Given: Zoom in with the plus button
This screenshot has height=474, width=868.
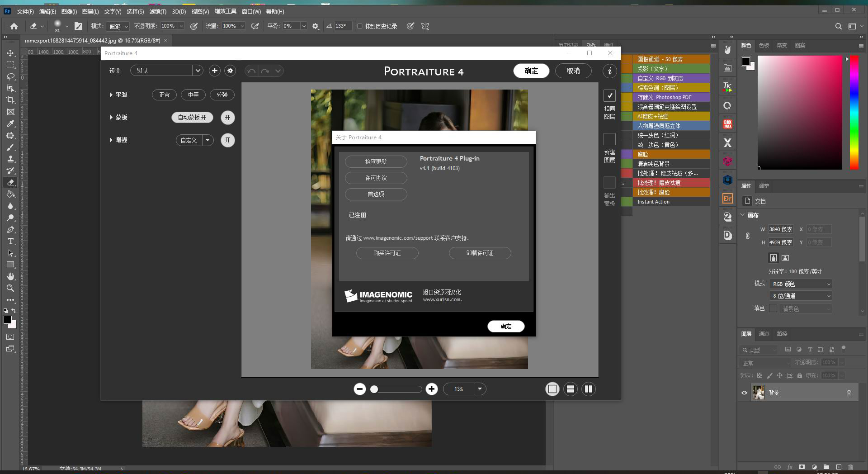Looking at the screenshot, I should coord(432,389).
